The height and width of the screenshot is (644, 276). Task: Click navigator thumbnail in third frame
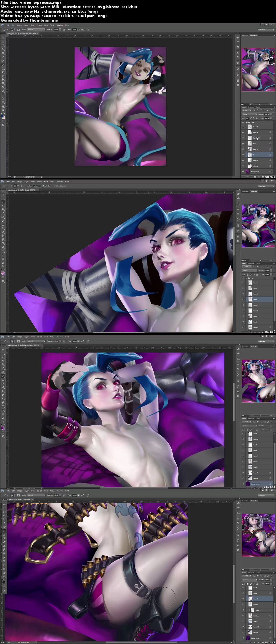258,381
